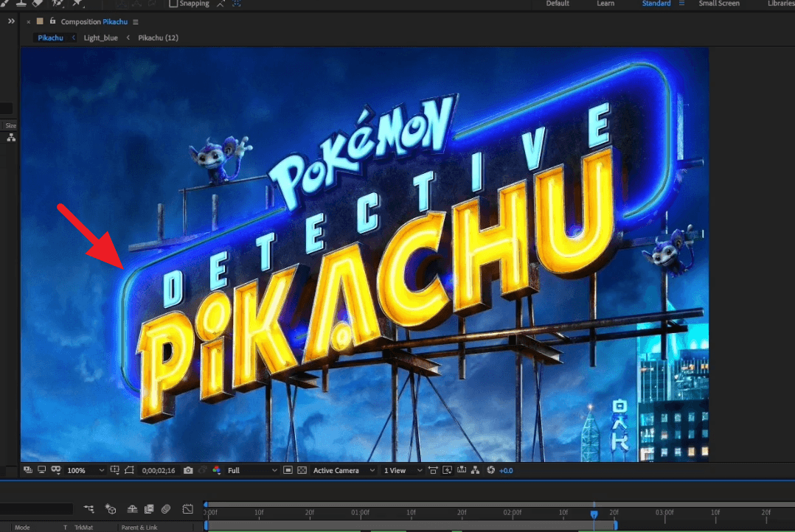This screenshot has height=532, width=795.
Task: Click the TrkMat column header
Action: 84,528
